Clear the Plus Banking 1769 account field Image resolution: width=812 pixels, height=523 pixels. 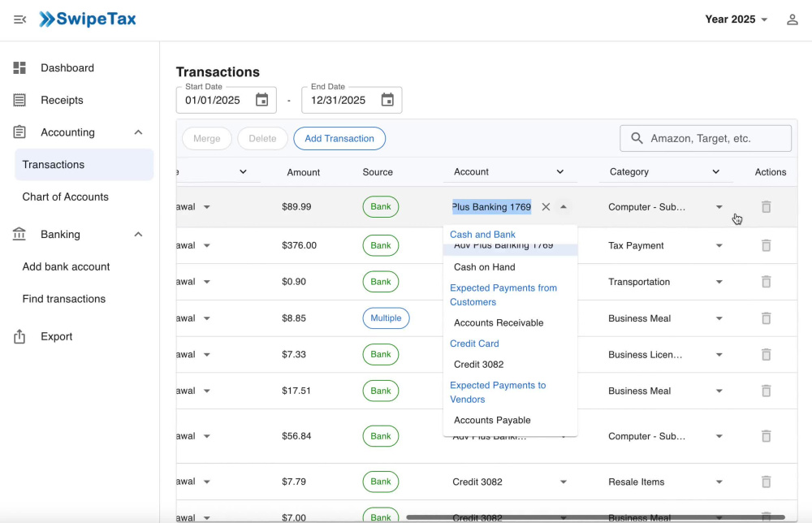point(546,207)
